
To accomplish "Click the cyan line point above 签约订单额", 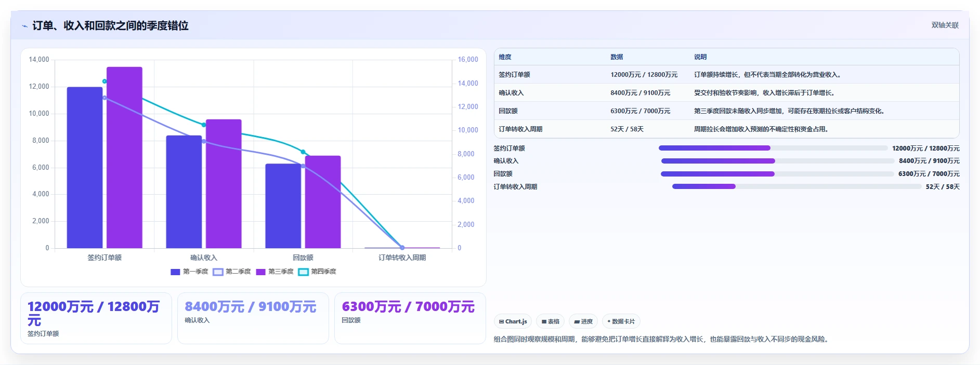I will pos(104,82).
